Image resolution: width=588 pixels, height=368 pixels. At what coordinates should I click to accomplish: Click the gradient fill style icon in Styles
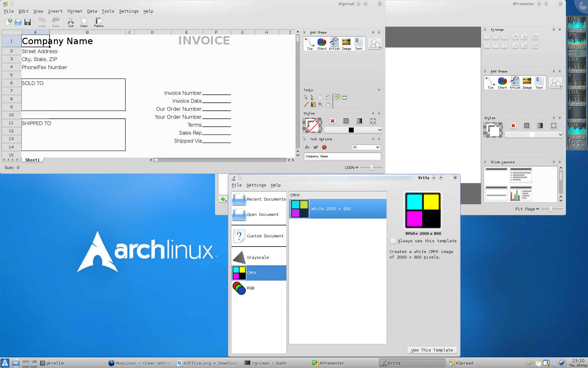click(359, 121)
